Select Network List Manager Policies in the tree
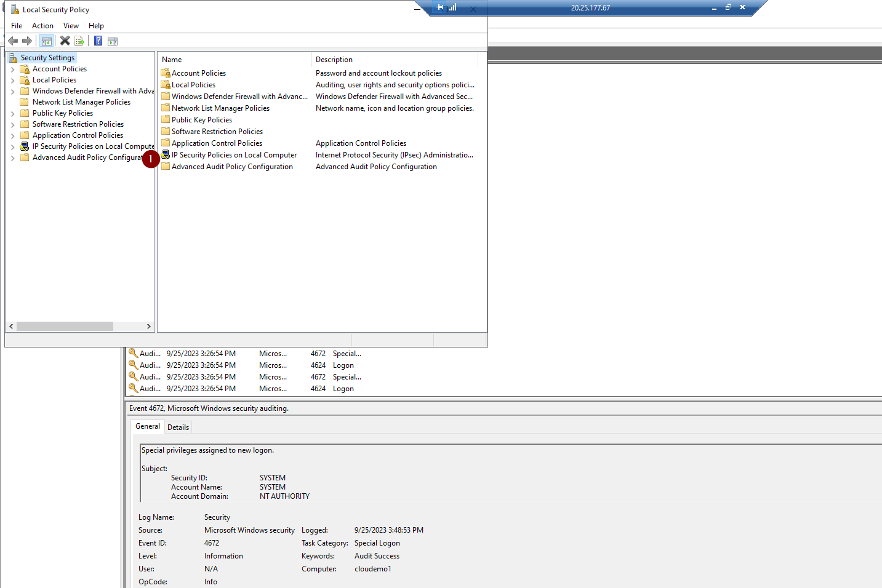 click(81, 102)
